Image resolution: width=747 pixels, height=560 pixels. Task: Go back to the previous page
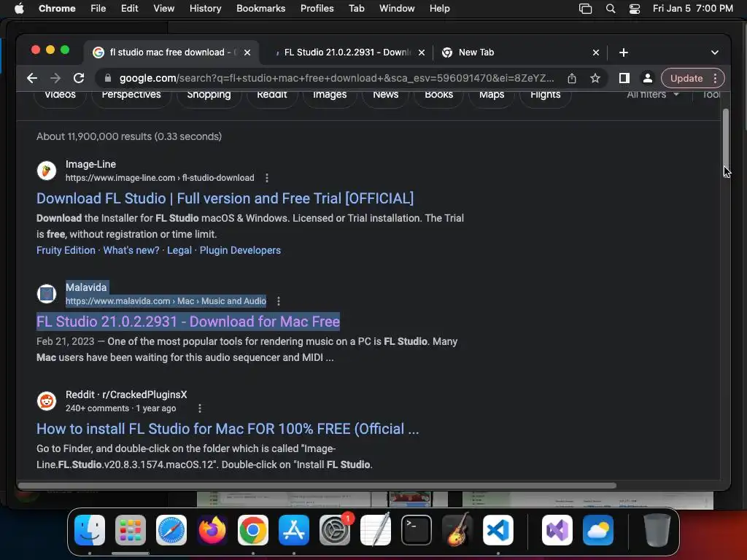click(32, 78)
